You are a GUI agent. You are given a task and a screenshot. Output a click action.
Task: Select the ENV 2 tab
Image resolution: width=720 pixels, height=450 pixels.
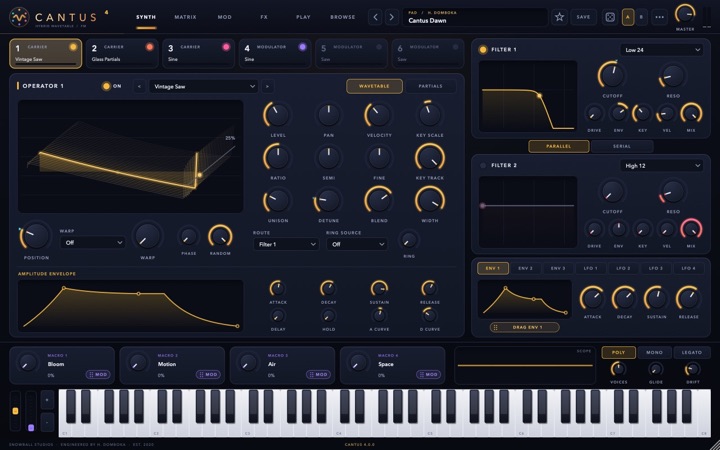(x=525, y=268)
